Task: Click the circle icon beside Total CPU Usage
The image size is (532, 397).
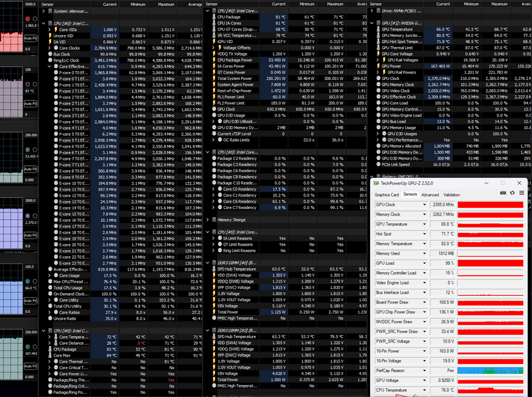Action: coord(50,288)
